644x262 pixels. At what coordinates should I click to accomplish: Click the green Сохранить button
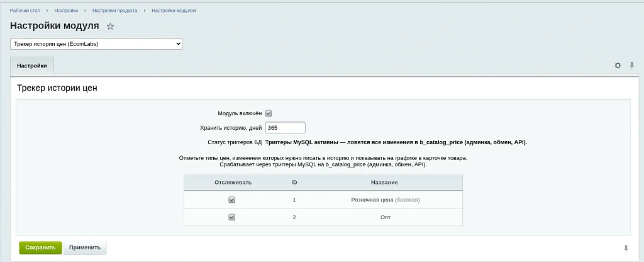click(40, 248)
